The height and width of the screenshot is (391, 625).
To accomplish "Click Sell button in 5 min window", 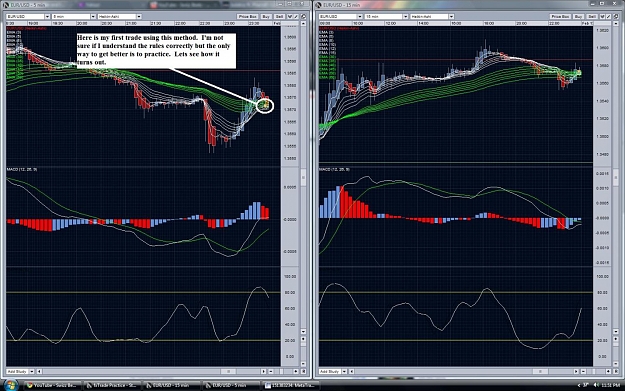I will point(279,17).
